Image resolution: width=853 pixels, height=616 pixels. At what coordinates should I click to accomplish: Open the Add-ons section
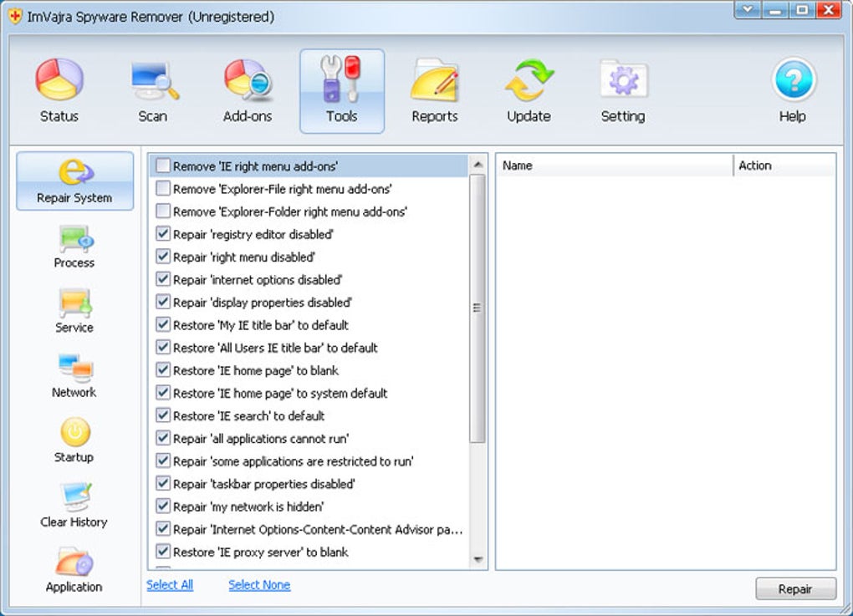coord(248,91)
